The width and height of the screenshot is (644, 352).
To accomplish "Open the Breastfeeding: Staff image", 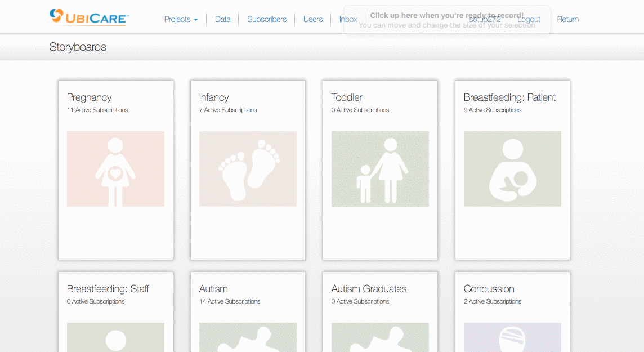I will click(115, 337).
